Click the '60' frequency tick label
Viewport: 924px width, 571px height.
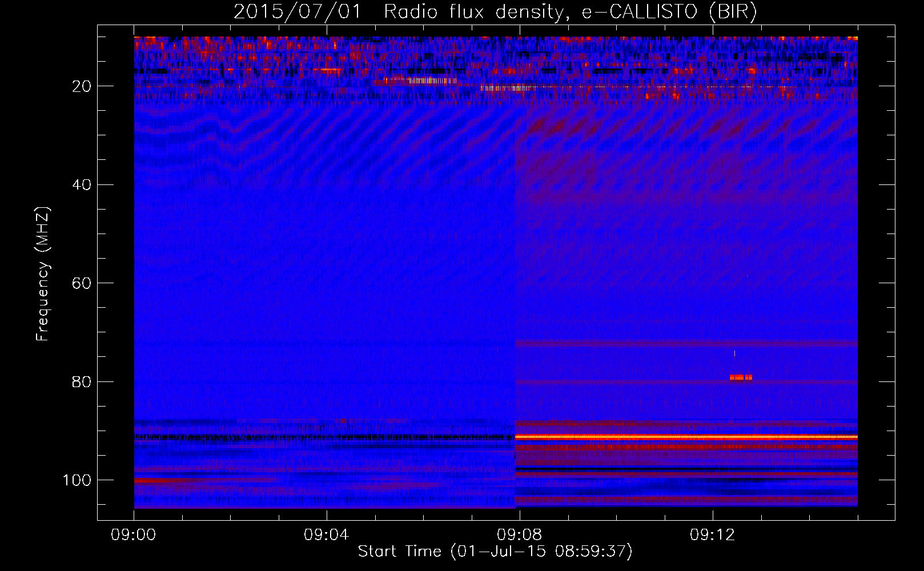click(x=82, y=283)
